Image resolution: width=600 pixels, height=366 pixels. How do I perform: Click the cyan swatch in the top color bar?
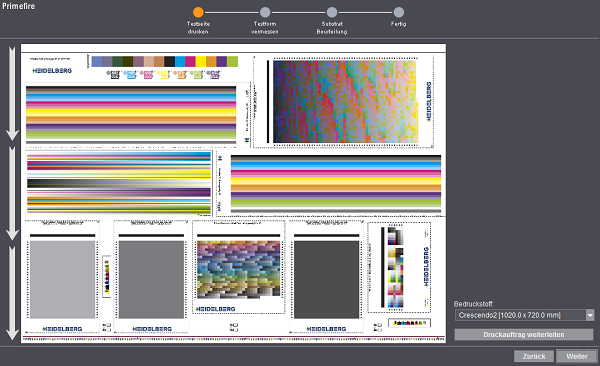tap(180, 61)
